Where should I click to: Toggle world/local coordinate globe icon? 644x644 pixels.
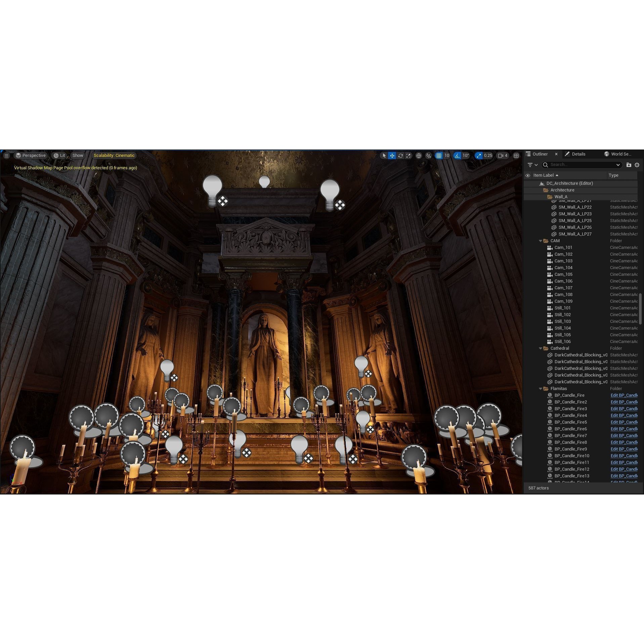click(419, 155)
